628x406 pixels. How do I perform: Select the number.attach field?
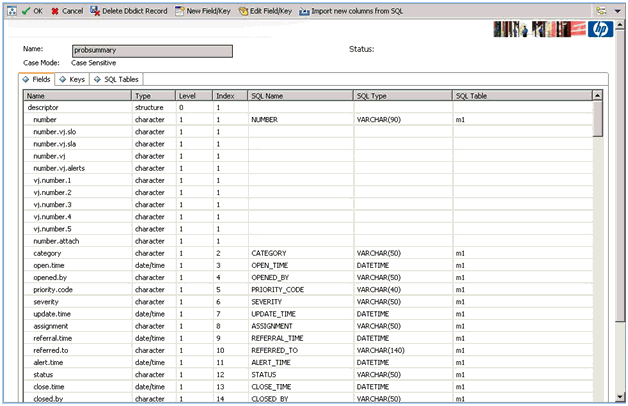(x=56, y=241)
